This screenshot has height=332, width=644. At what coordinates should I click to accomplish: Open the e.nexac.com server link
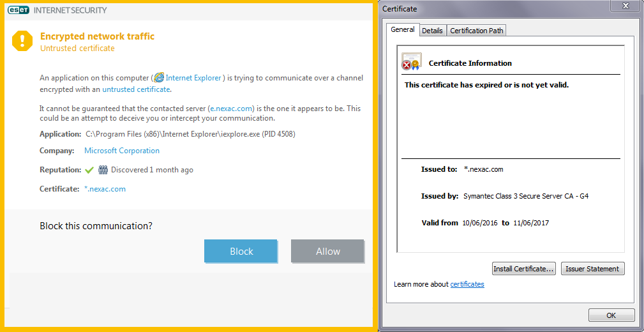[232, 109]
